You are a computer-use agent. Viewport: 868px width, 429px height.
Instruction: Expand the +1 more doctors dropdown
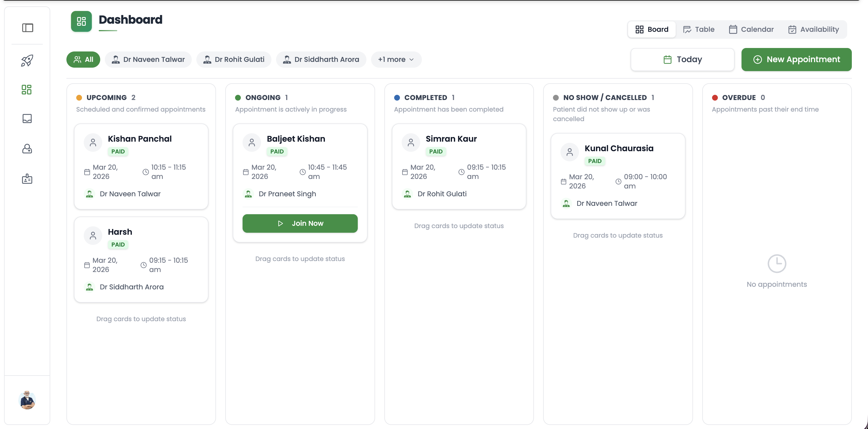(396, 59)
